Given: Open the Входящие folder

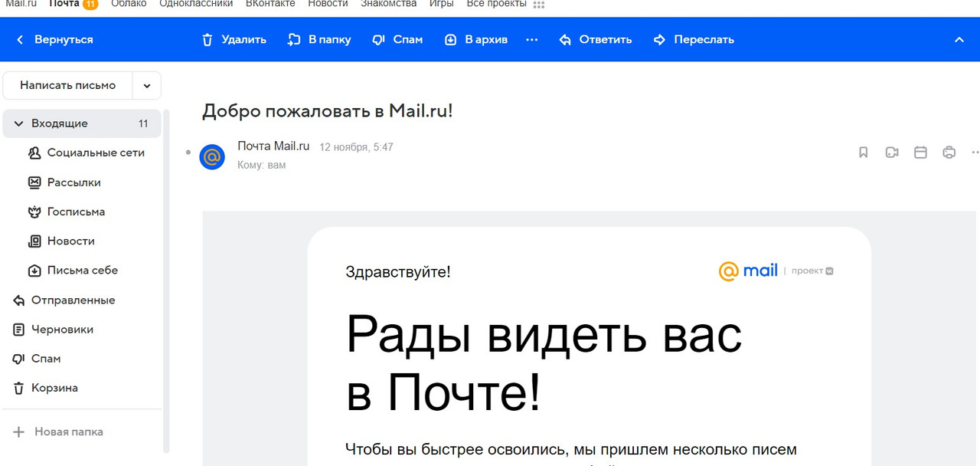Looking at the screenshot, I should pos(82,123).
